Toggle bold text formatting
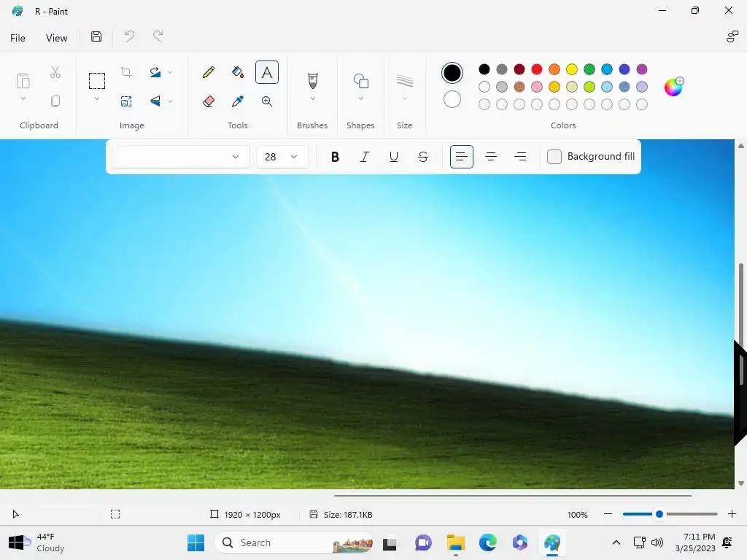Image resolution: width=747 pixels, height=560 pixels. click(x=335, y=157)
